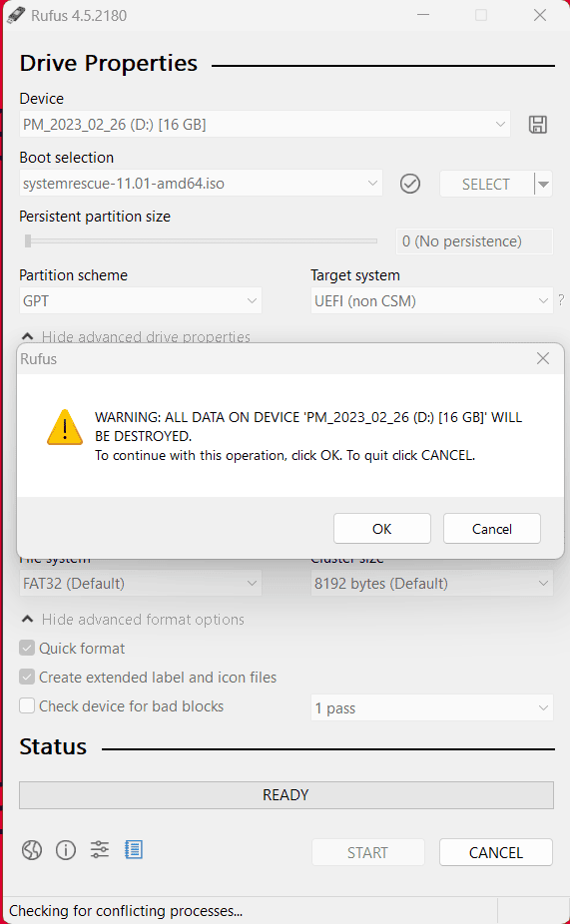Open language selection globe icon
This screenshot has height=924, width=570.
coord(32,850)
